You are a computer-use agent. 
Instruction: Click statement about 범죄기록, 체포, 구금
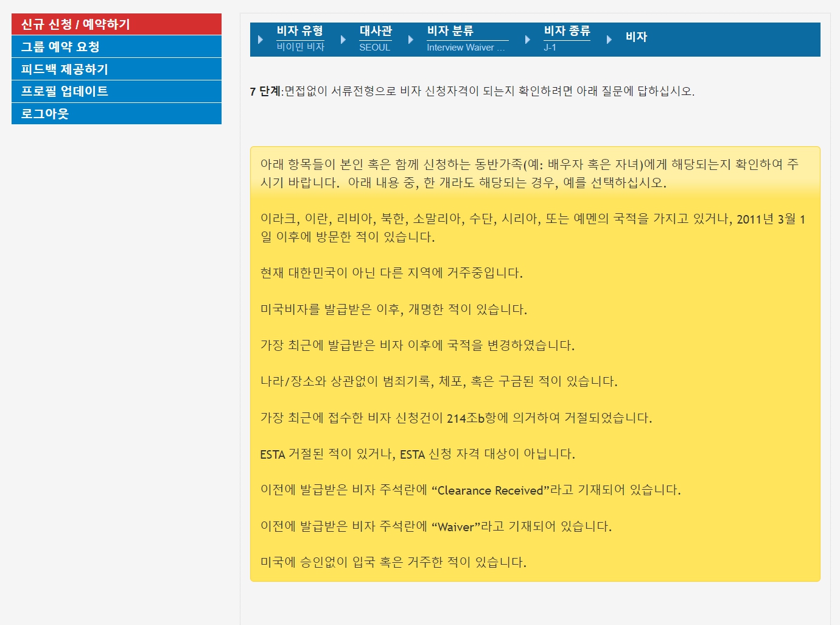tap(439, 382)
